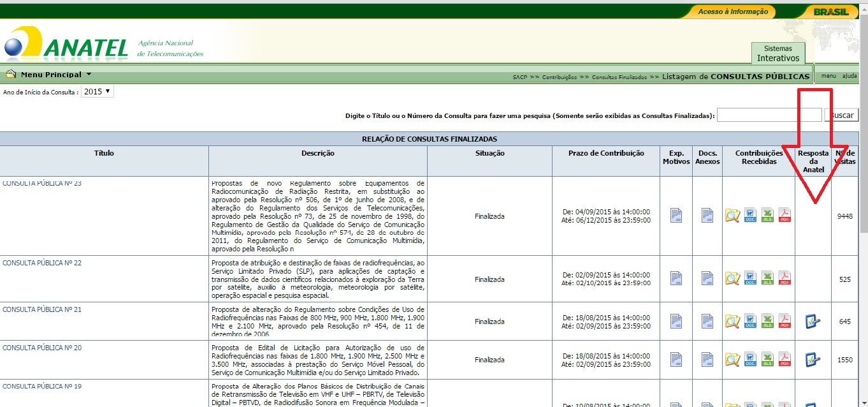Download PDF contributions for Consulta Nº 21
The height and width of the screenshot is (407, 868).
click(x=785, y=321)
